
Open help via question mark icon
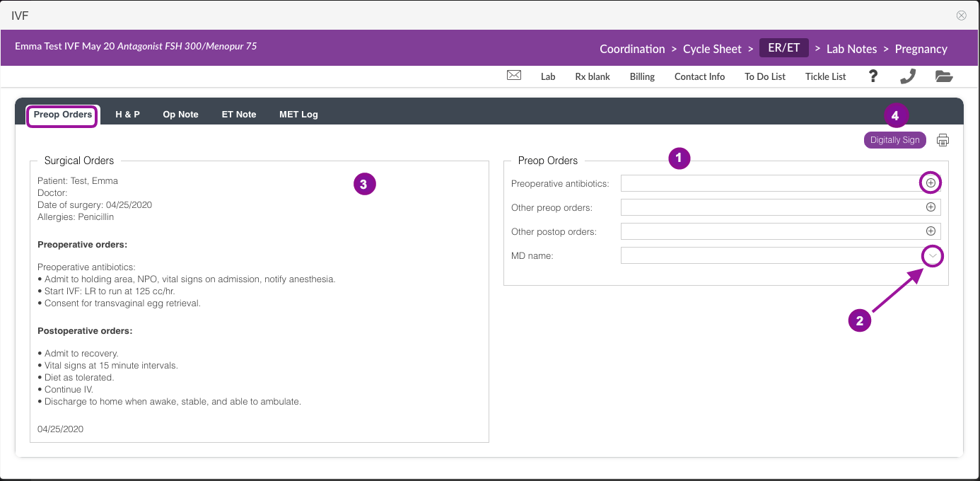point(873,76)
